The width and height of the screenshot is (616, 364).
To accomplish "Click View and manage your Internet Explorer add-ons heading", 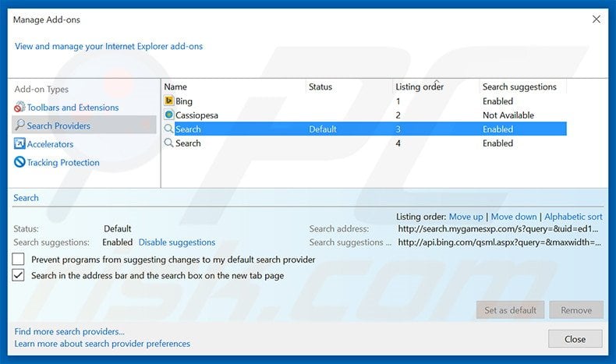I will (109, 46).
